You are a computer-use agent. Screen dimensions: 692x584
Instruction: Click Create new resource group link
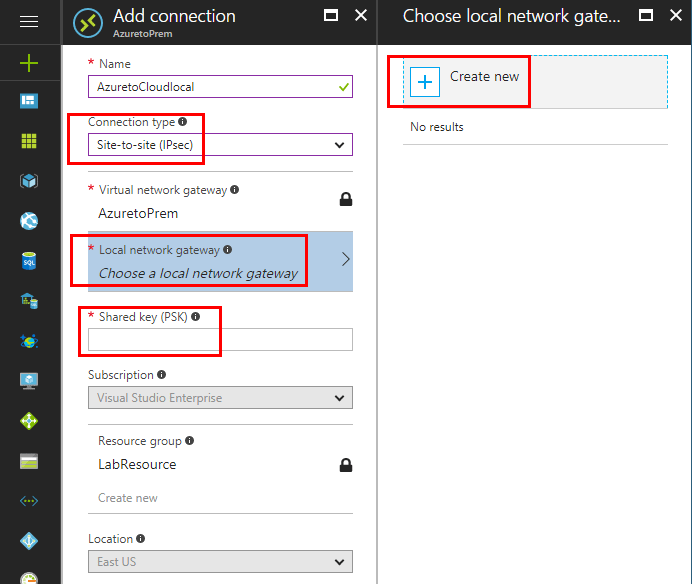coord(128,498)
